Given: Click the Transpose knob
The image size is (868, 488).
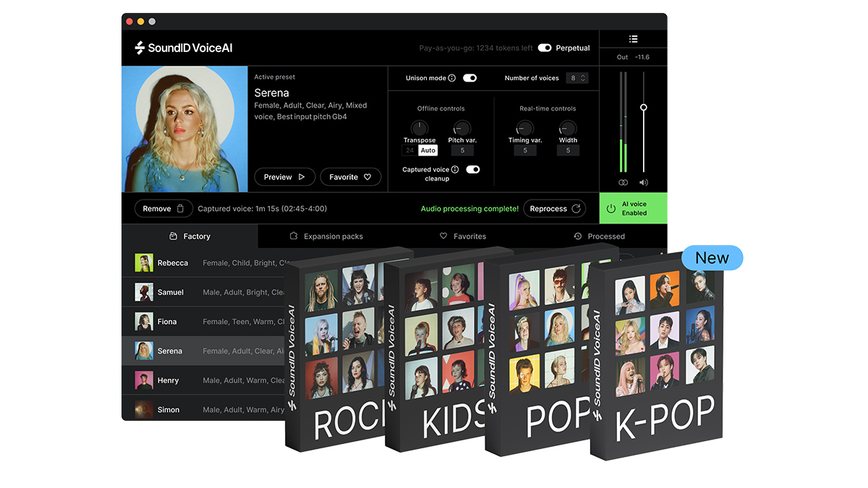Looking at the screenshot, I should pos(420,129).
